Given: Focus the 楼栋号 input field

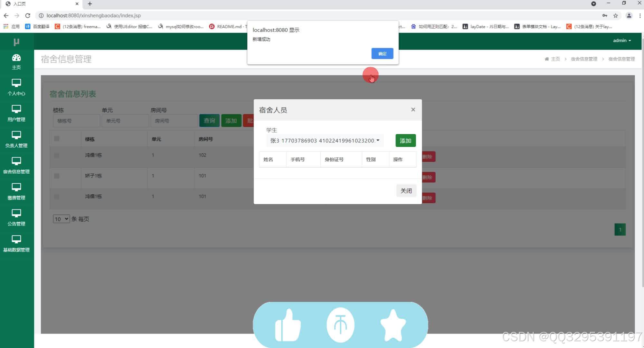Looking at the screenshot, I should [76, 121].
